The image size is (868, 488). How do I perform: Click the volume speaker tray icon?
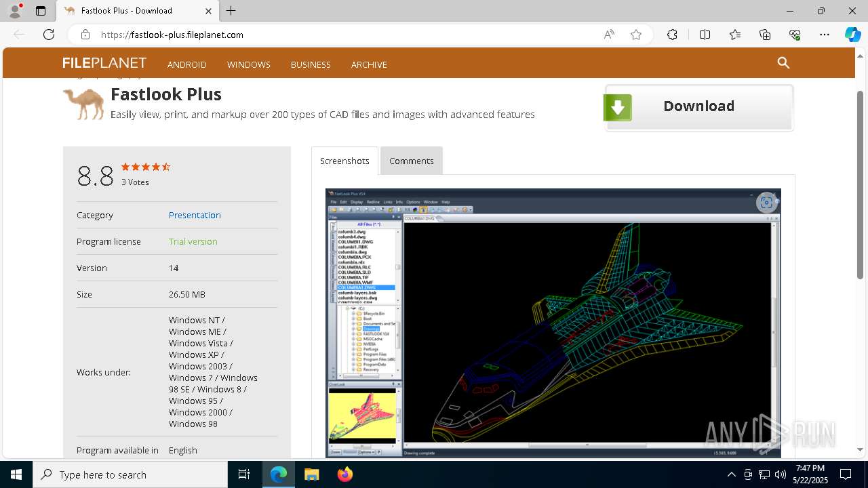tap(781, 474)
